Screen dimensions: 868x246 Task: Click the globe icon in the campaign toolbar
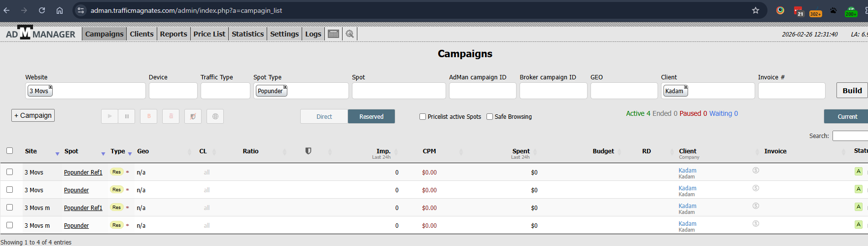pos(215,116)
